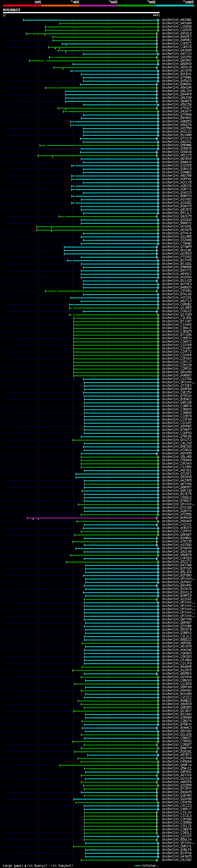Screen dimensions: 197x868
Task: Open label UniRef100_A4CTI0
Action: click(176, 54)
